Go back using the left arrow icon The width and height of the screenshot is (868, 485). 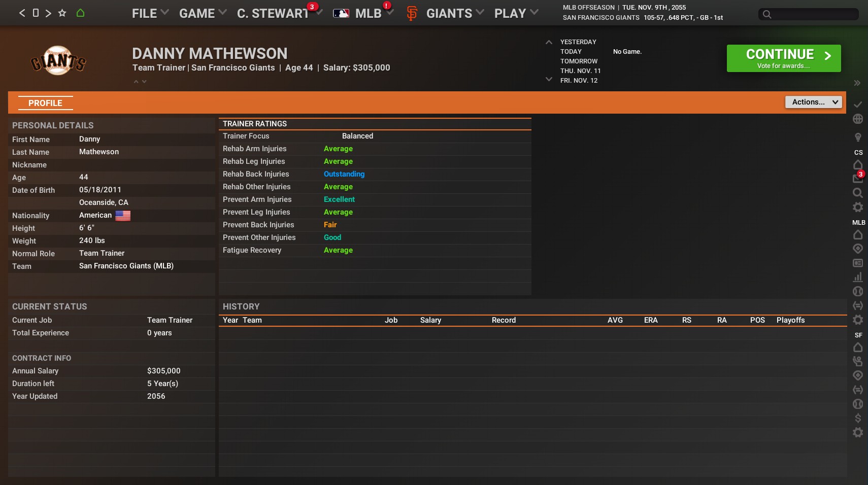[x=22, y=13]
